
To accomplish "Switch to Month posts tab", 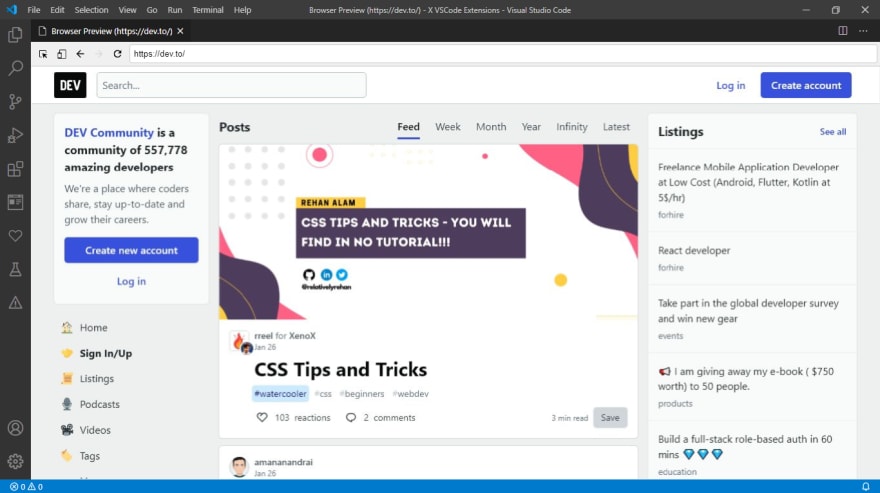I will pos(491,127).
